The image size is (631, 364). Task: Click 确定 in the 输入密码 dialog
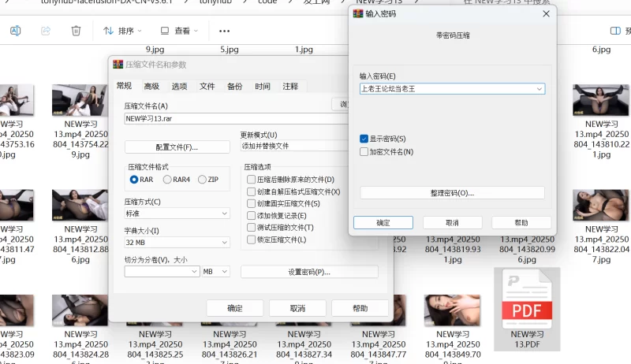click(383, 223)
